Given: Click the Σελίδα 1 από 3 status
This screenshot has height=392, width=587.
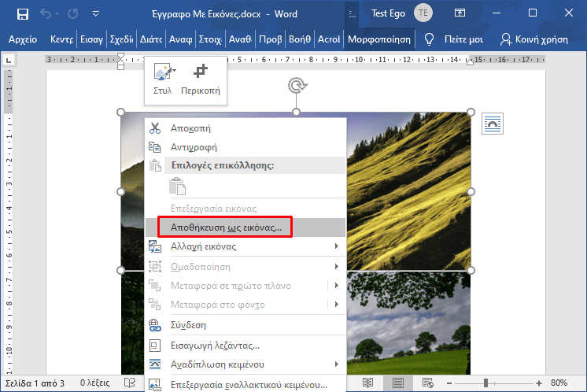Looking at the screenshot, I should point(35,383).
